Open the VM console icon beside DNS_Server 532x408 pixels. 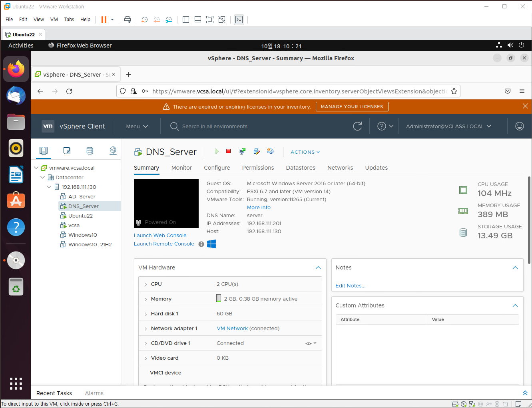pos(242,151)
